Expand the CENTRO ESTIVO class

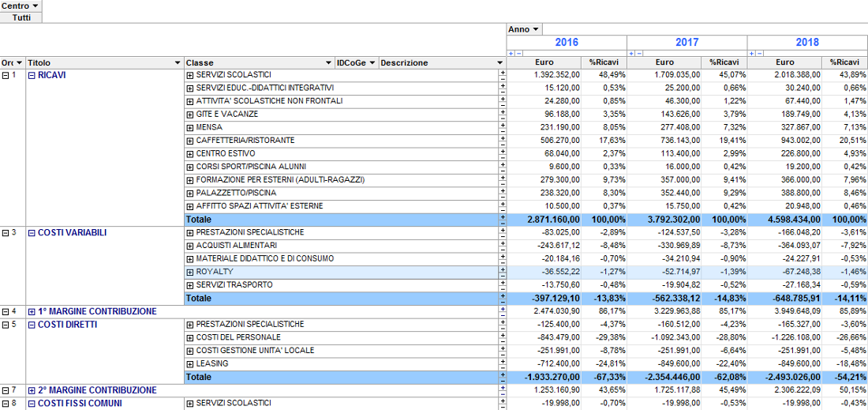(x=190, y=154)
